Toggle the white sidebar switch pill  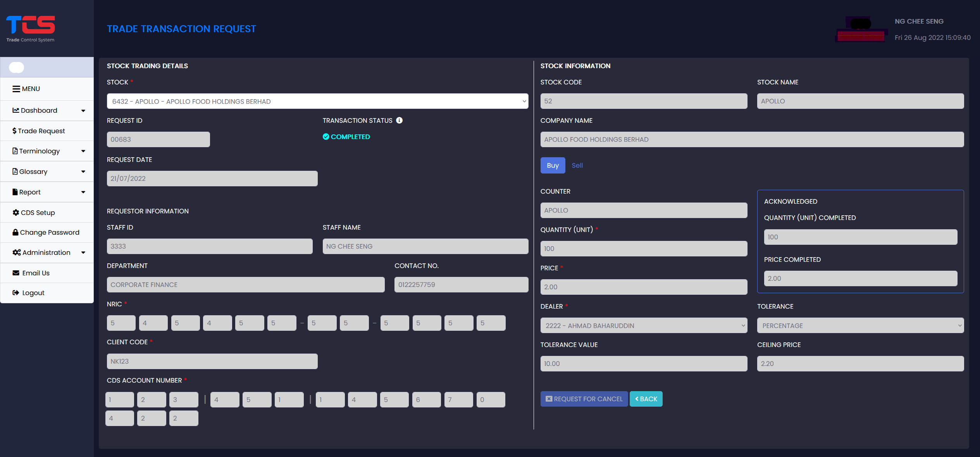pyautogui.click(x=17, y=67)
